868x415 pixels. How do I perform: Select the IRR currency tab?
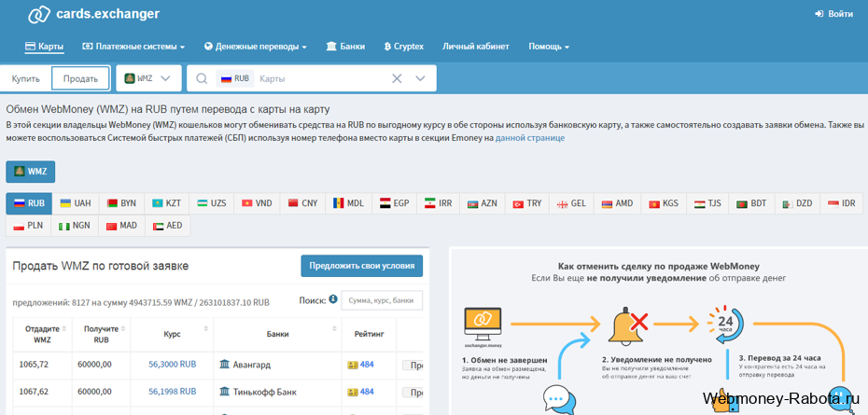pyautogui.click(x=439, y=203)
